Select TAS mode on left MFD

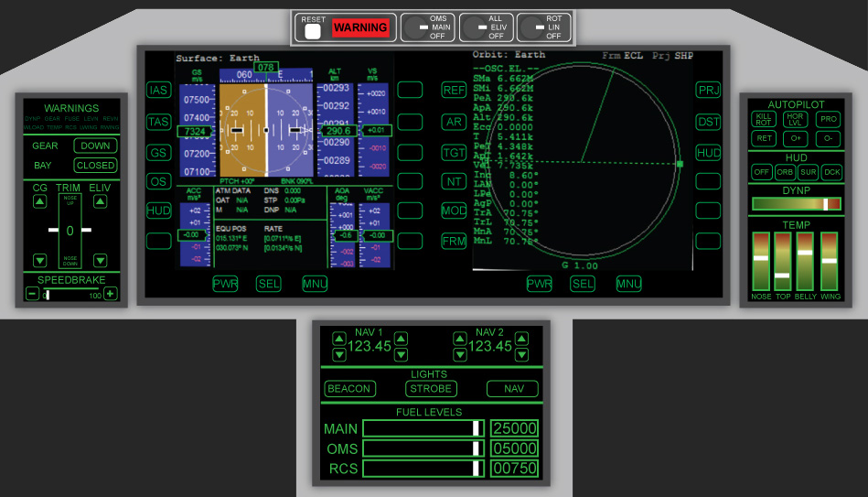click(x=158, y=122)
